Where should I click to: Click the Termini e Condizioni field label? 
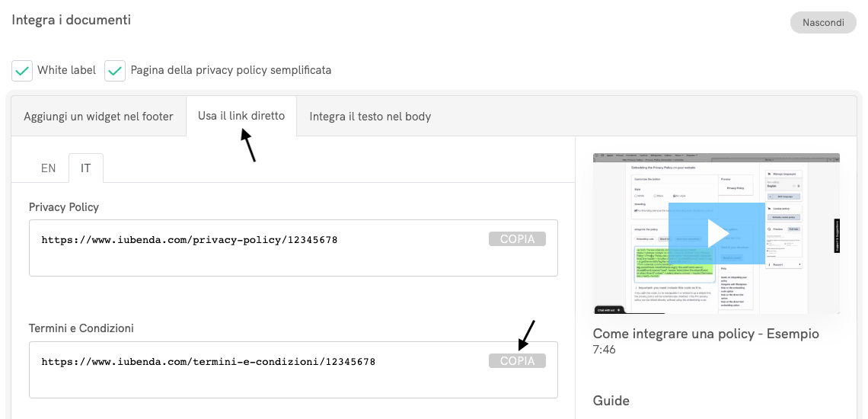pyautogui.click(x=81, y=328)
